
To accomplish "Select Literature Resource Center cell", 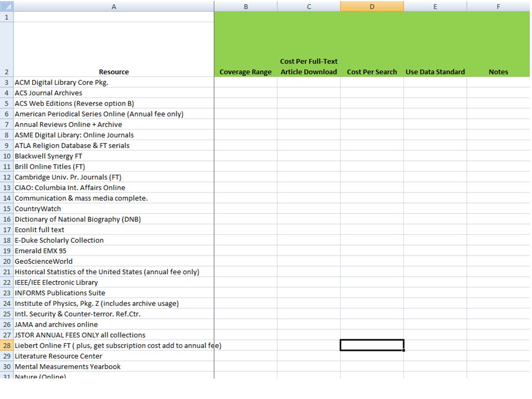I will point(114,356).
